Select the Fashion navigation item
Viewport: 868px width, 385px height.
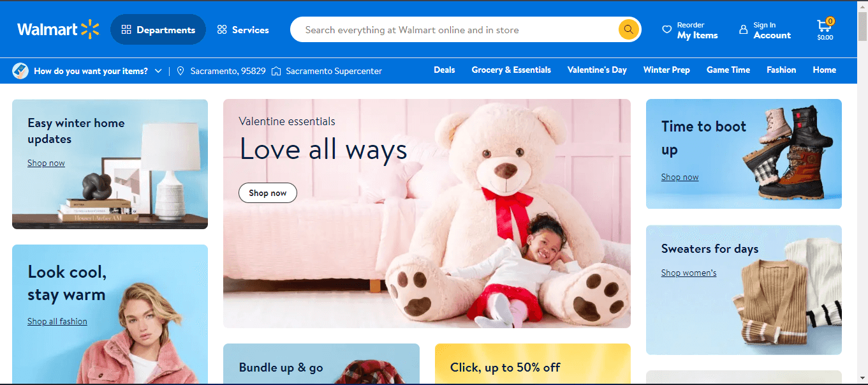[x=781, y=70]
